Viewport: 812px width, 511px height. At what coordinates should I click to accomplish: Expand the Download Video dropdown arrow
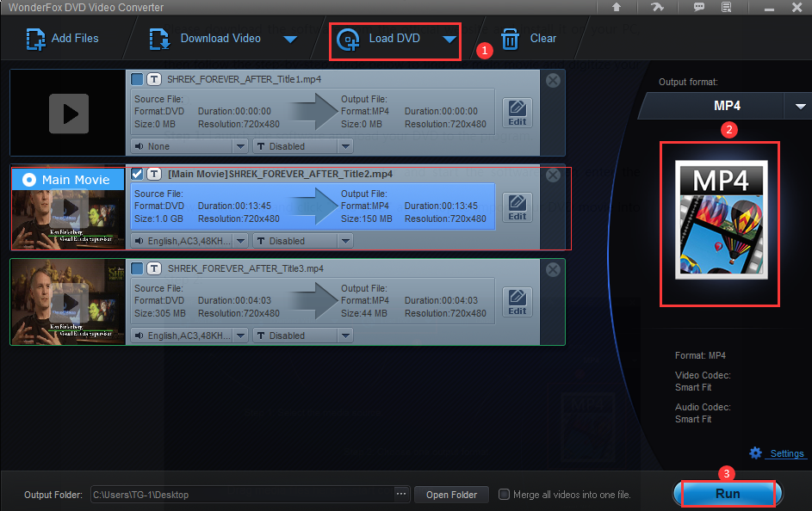click(x=290, y=40)
